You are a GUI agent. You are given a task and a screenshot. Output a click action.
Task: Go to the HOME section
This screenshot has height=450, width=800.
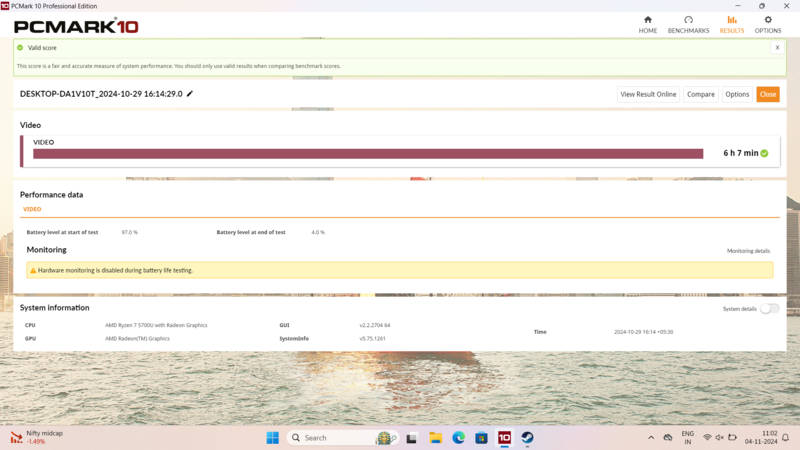tap(647, 24)
